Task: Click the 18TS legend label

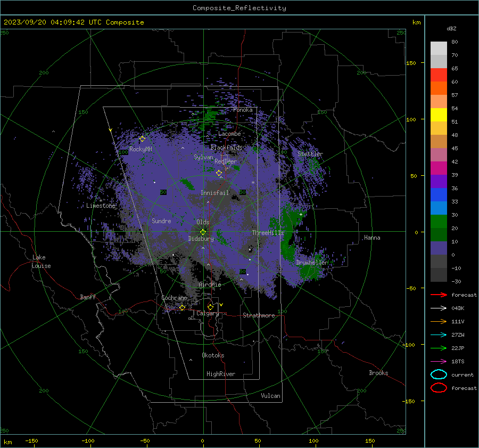Action: click(x=458, y=362)
